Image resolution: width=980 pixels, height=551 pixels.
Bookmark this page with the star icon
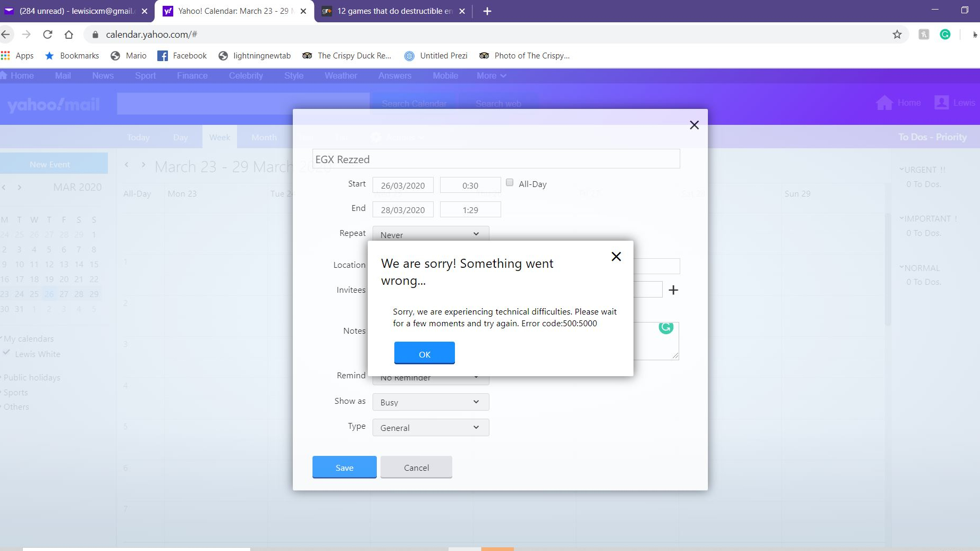pos(898,34)
